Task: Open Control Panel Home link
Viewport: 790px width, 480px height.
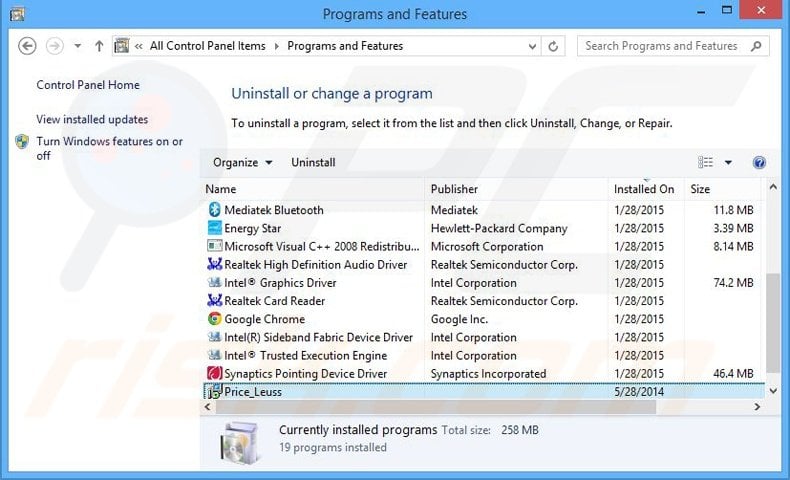Action: tap(88, 85)
